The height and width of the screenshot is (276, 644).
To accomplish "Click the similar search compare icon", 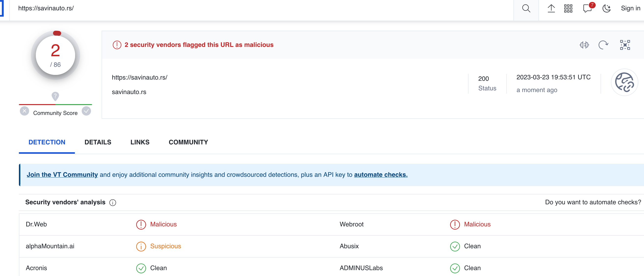I will pos(584,45).
